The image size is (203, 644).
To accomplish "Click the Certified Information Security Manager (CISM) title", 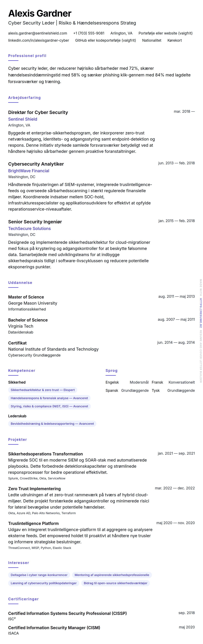I will pos(54,628).
